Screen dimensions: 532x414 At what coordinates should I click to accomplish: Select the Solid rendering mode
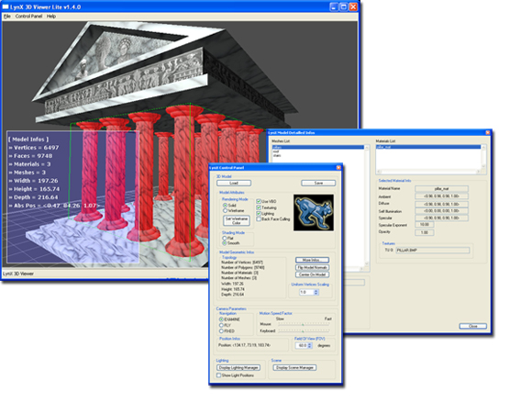click(225, 206)
